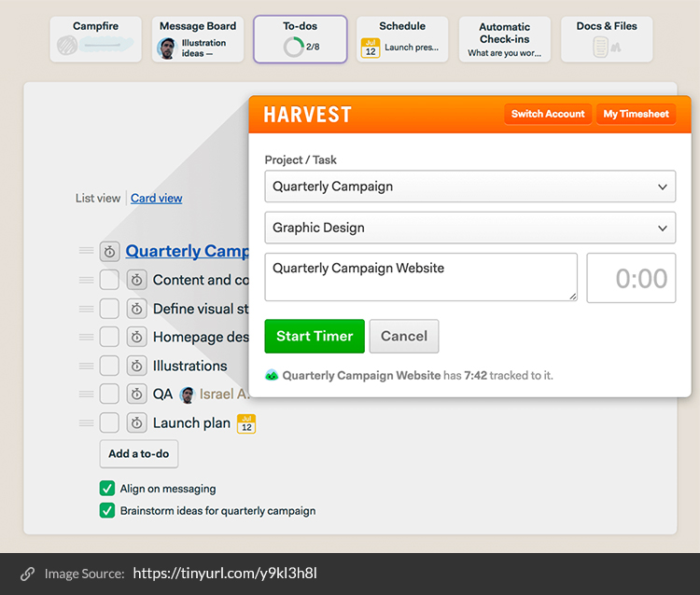
Task: Start the Harvest timer icon for Homepage to-do
Action: tap(137, 338)
